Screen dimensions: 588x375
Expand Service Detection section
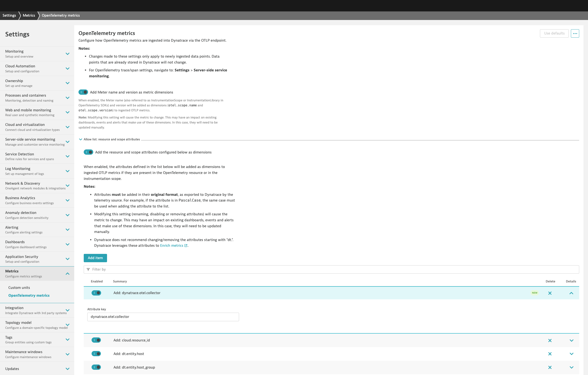(x=68, y=156)
